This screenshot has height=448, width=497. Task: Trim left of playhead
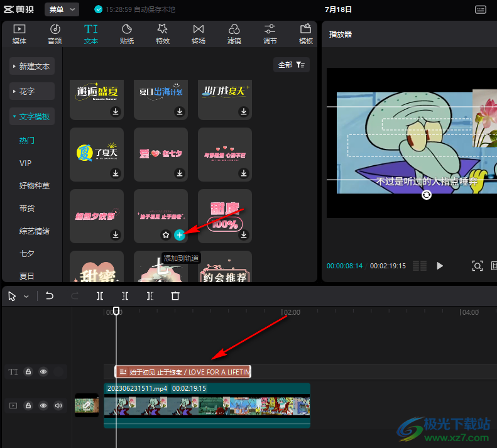(x=125, y=296)
